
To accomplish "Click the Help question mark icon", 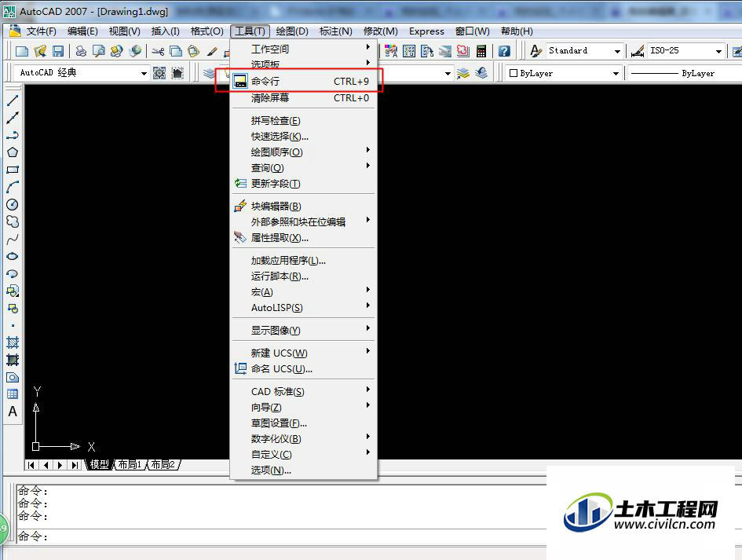I will pos(504,50).
